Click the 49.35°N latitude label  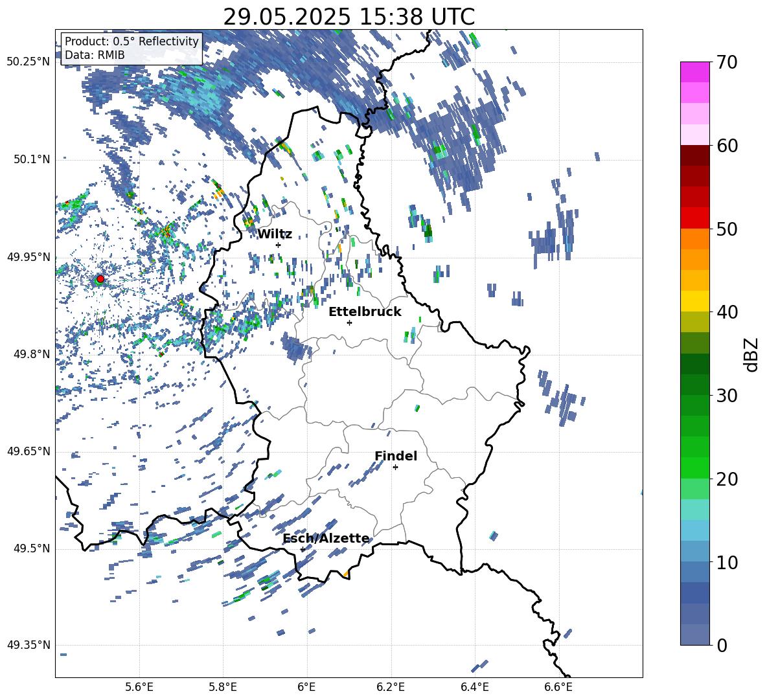pos(29,645)
